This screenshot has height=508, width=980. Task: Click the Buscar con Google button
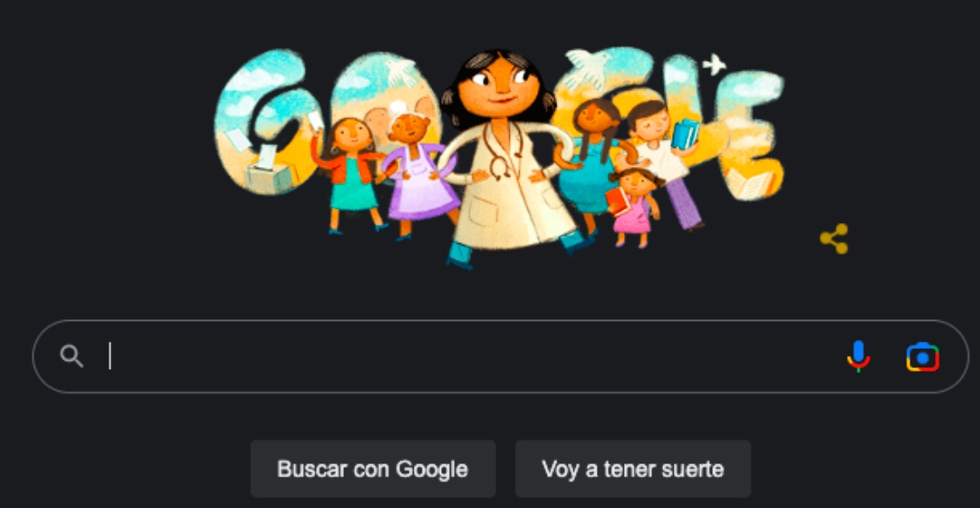click(373, 469)
